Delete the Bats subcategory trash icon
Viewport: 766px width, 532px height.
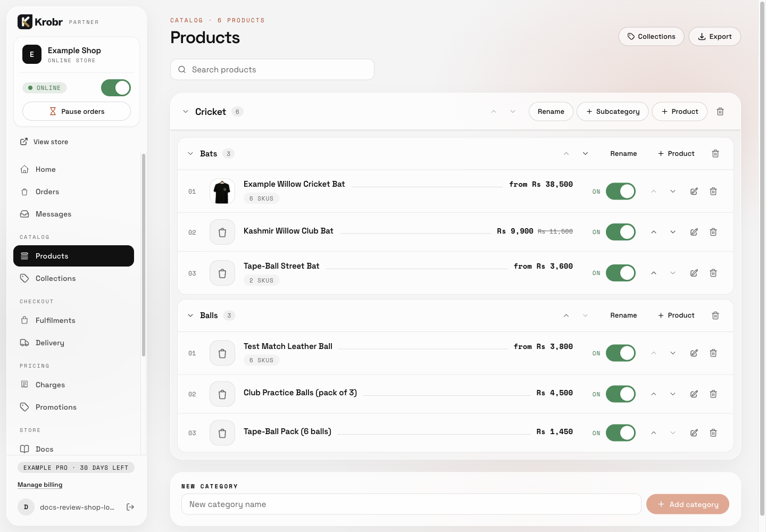[715, 154]
